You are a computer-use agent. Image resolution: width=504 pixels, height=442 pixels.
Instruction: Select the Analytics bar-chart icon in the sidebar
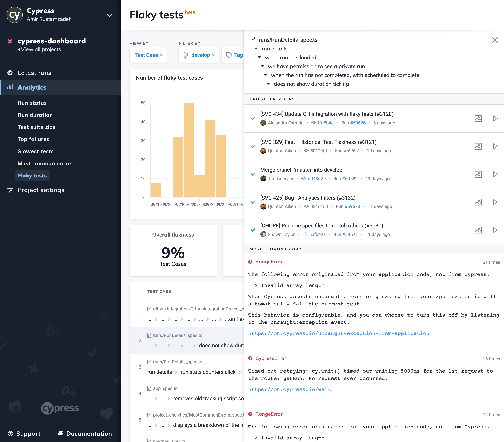click(x=10, y=87)
